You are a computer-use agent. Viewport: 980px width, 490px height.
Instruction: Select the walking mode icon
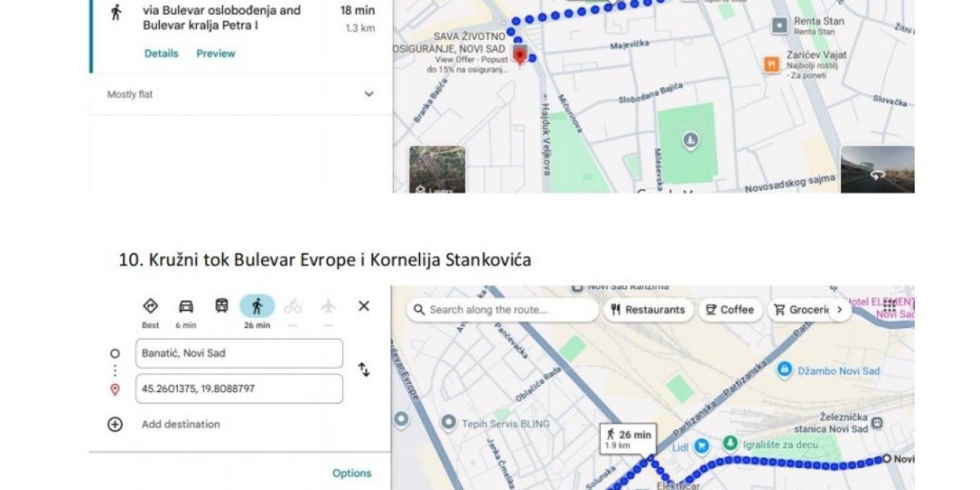(257, 306)
